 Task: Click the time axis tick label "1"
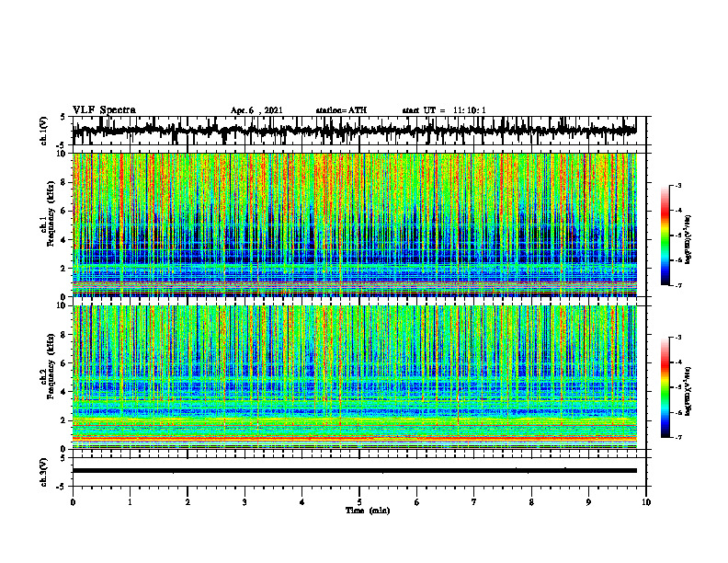pos(130,502)
